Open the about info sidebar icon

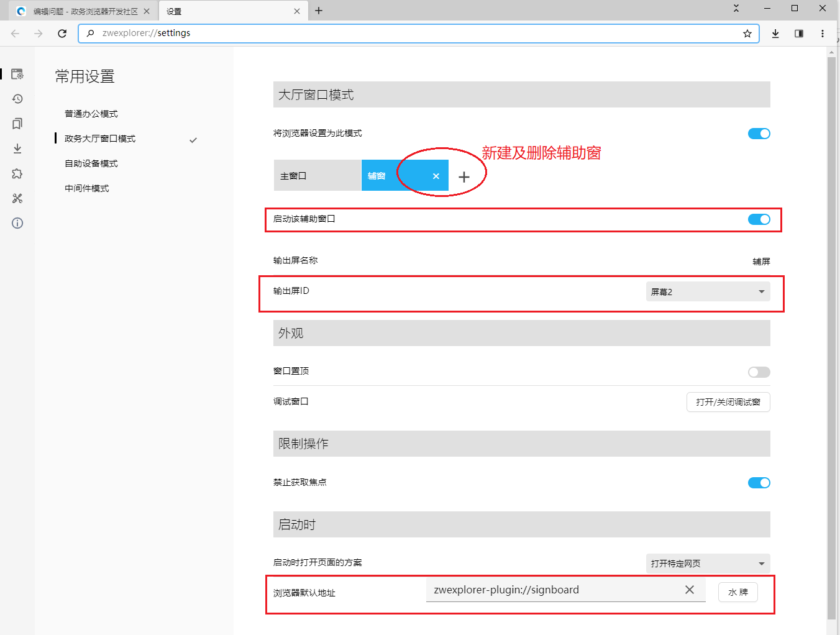click(x=17, y=223)
